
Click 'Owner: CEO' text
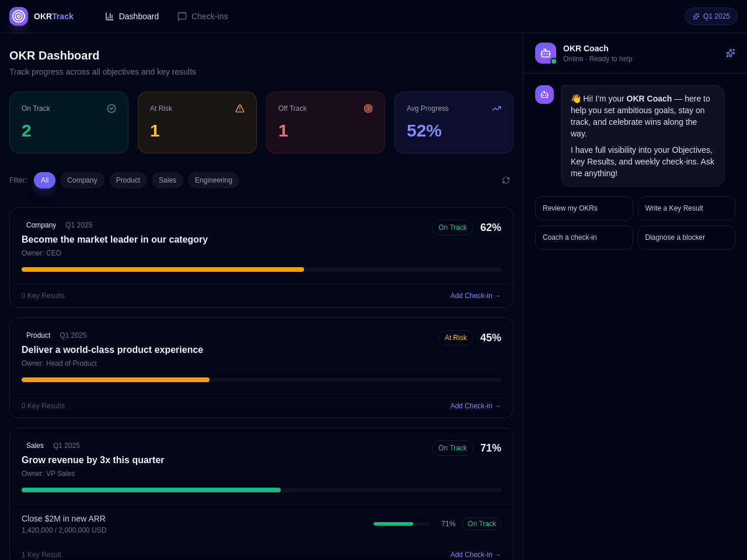[x=41, y=253]
